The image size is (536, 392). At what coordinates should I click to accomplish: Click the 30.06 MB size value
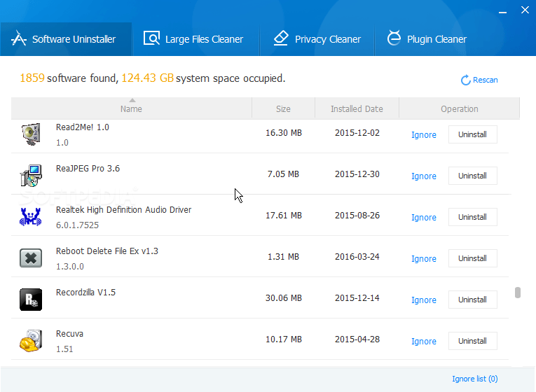[x=284, y=297]
